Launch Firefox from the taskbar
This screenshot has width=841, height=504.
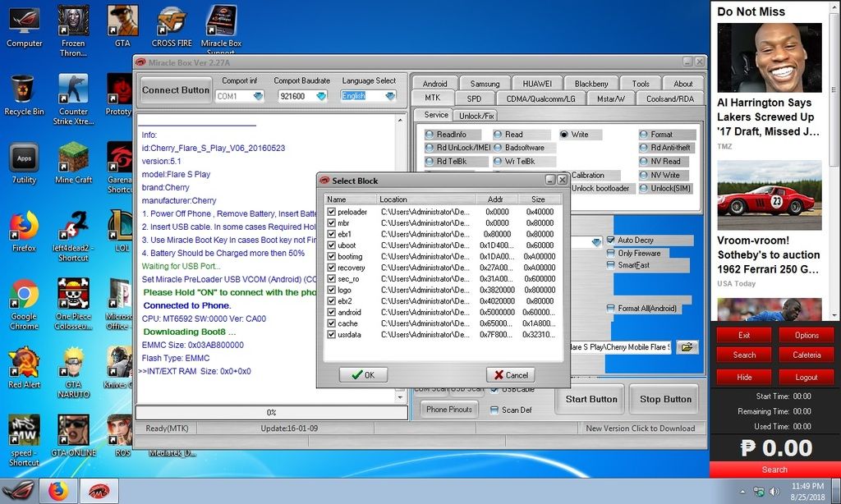pyautogui.click(x=57, y=491)
